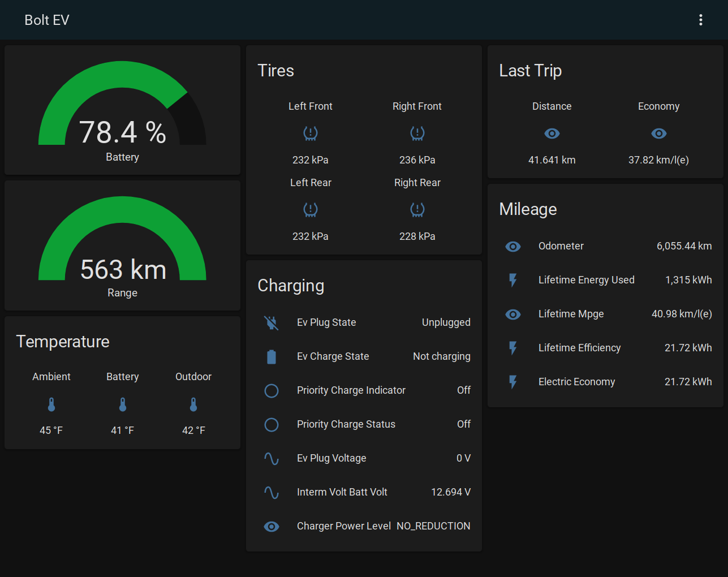The image size is (728, 577).
Task: Click the Left Front tire pressure icon
Action: pos(310,134)
